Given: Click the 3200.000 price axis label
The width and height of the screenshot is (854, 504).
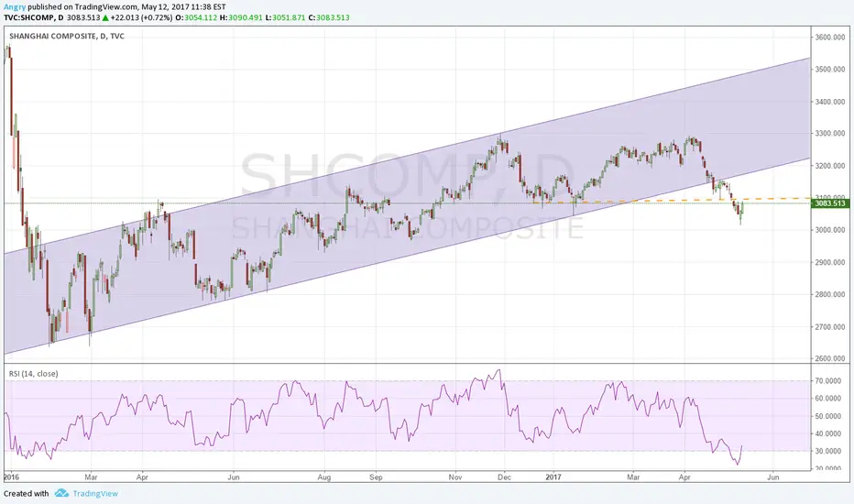Looking at the screenshot, I should (x=830, y=166).
